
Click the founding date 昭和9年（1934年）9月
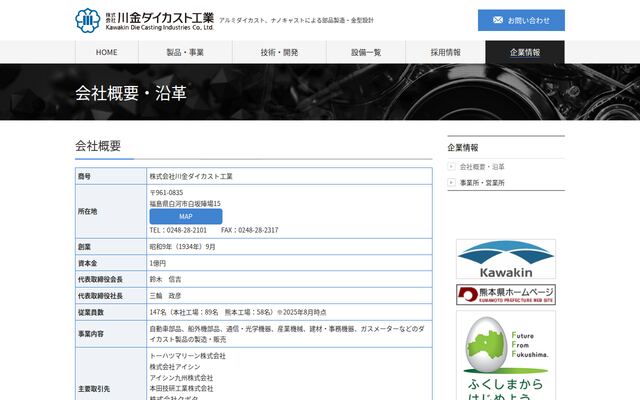(x=182, y=247)
